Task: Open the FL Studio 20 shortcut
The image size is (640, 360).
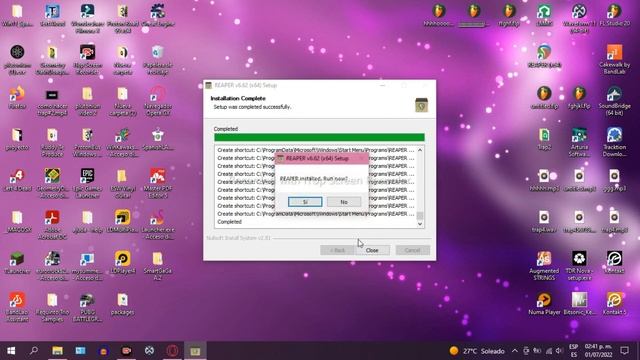Action: tap(614, 15)
